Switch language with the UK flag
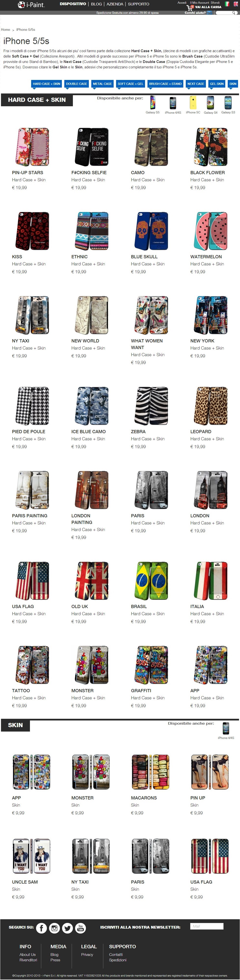240x980 pixels. click(235, 4)
